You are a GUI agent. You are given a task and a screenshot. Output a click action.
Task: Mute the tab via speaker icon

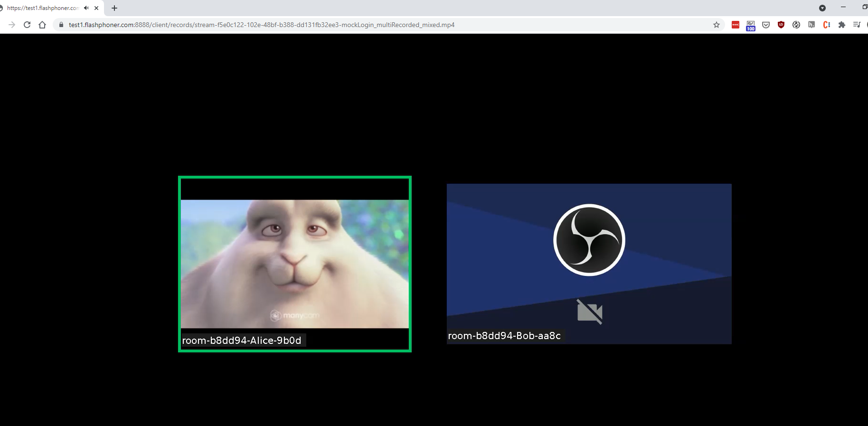click(86, 8)
